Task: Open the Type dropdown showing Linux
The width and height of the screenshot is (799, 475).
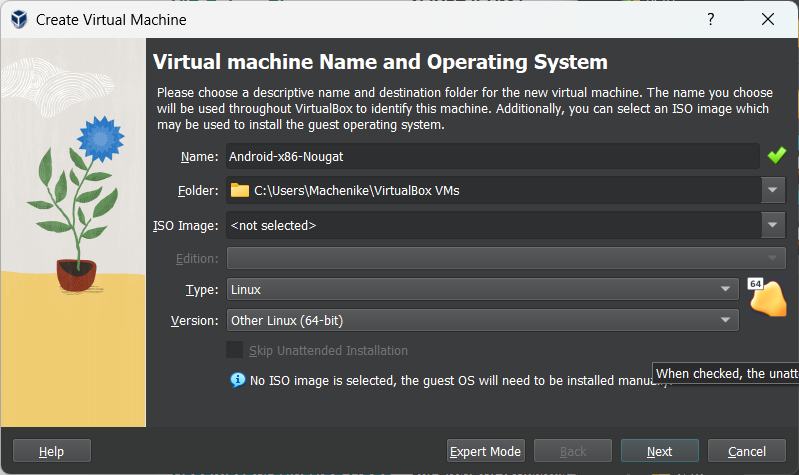Action: (482, 289)
